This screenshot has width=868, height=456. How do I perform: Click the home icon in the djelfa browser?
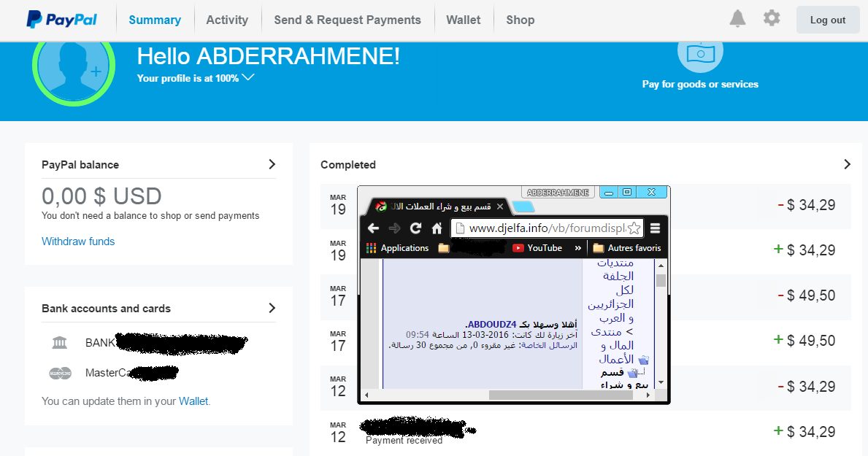coord(437,228)
